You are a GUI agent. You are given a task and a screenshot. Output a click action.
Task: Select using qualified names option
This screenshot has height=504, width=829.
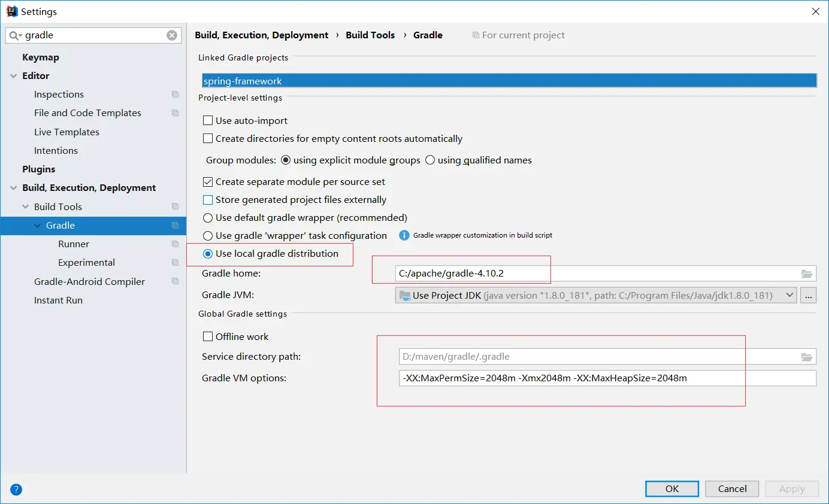(430, 160)
